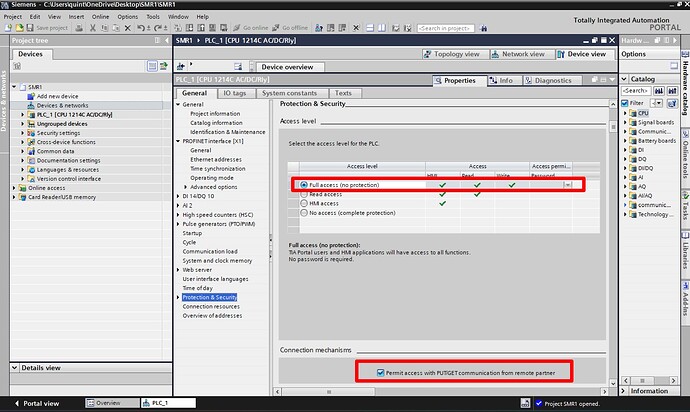Expand High speed counters (HSC) section

point(178,215)
